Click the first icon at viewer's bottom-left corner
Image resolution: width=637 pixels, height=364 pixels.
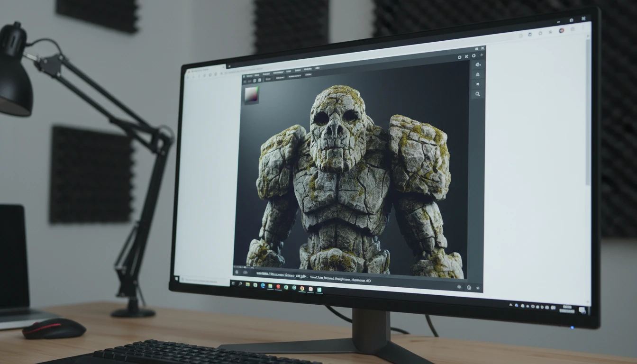pyautogui.click(x=237, y=272)
